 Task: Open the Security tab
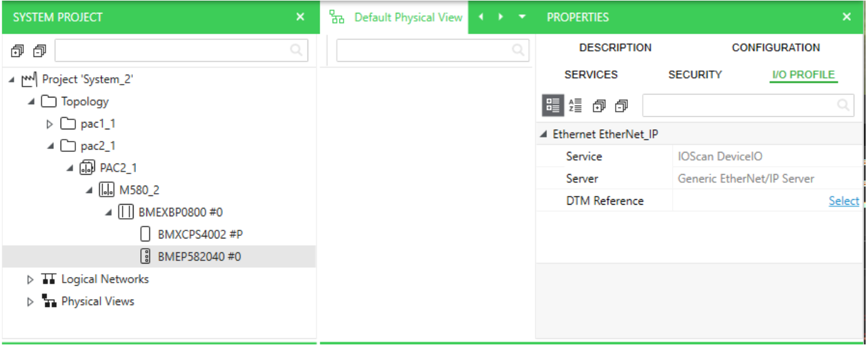pyautogui.click(x=695, y=74)
